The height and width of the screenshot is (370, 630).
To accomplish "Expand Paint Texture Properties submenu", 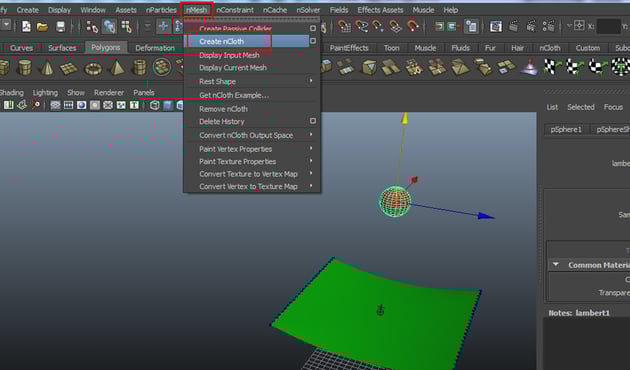I will point(252,161).
